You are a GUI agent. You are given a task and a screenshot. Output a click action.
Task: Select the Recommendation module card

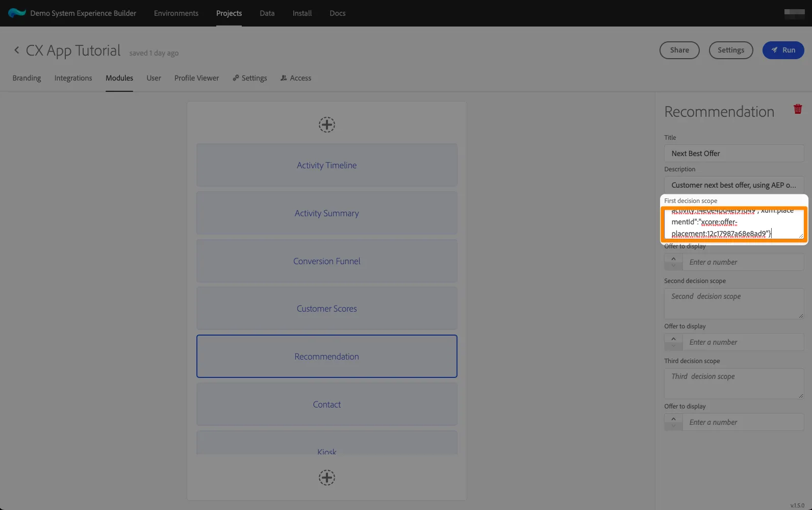(x=327, y=356)
